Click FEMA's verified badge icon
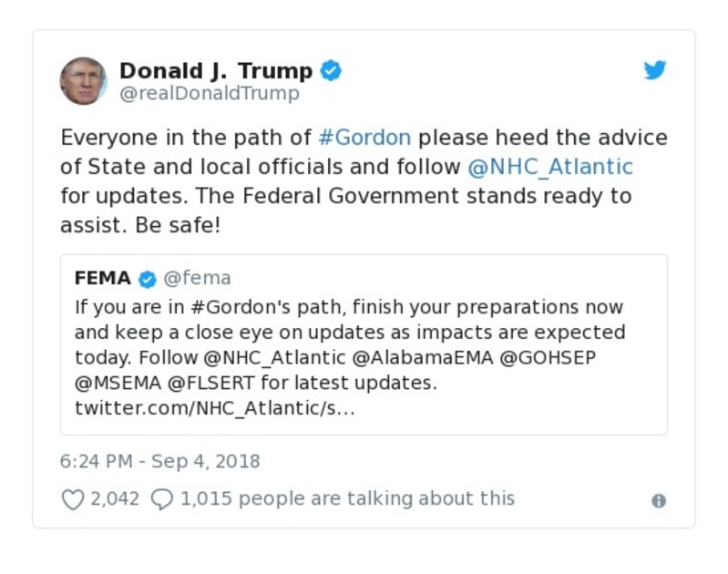Image resolution: width=728 pixels, height=574 pixels. [x=148, y=279]
